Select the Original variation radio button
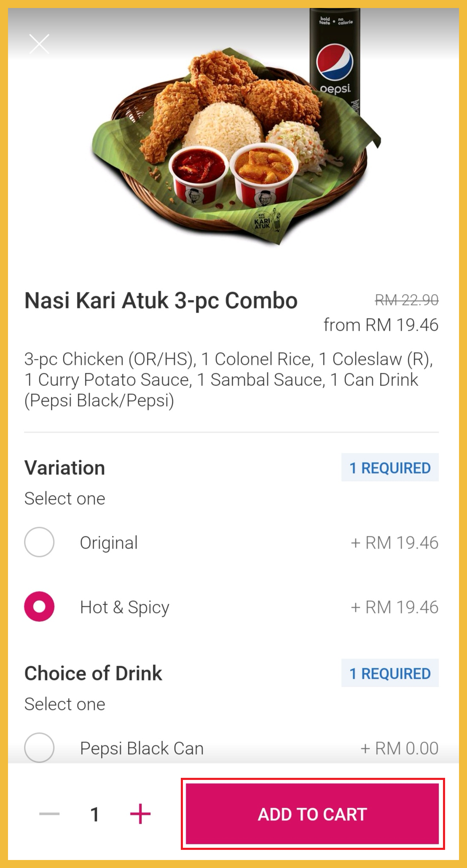The width and height of the screenshot is (467, 868). coord(39,542)
